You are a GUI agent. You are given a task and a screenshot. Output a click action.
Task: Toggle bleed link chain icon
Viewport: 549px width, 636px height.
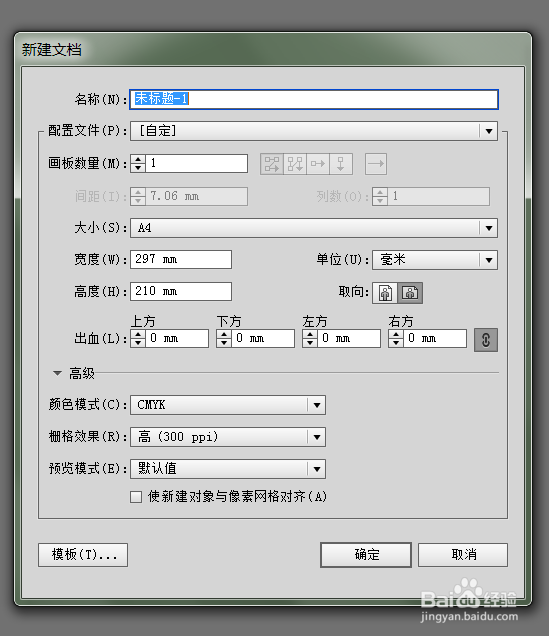coord(486,340)
